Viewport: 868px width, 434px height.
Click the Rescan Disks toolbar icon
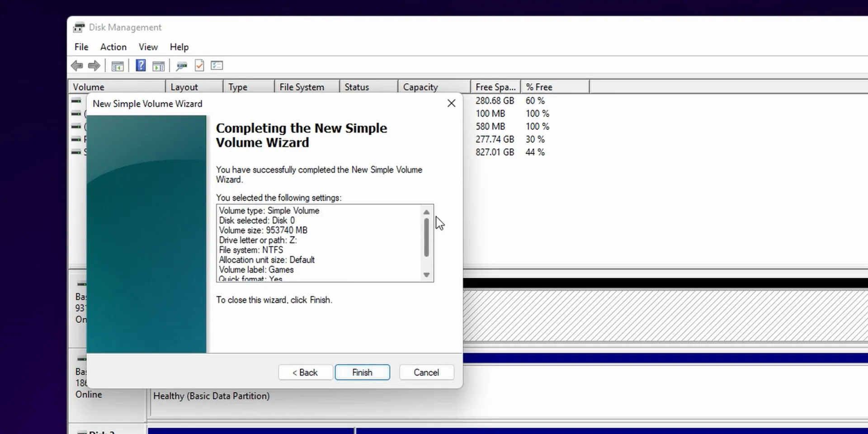tap(182, 66)
